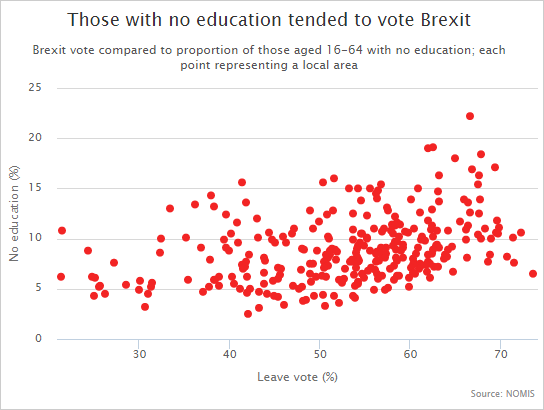Image resolution: width=544 pixels, height=410 pixels.
Task: Click the x-axis tick label 70
Action: (500, 354)
